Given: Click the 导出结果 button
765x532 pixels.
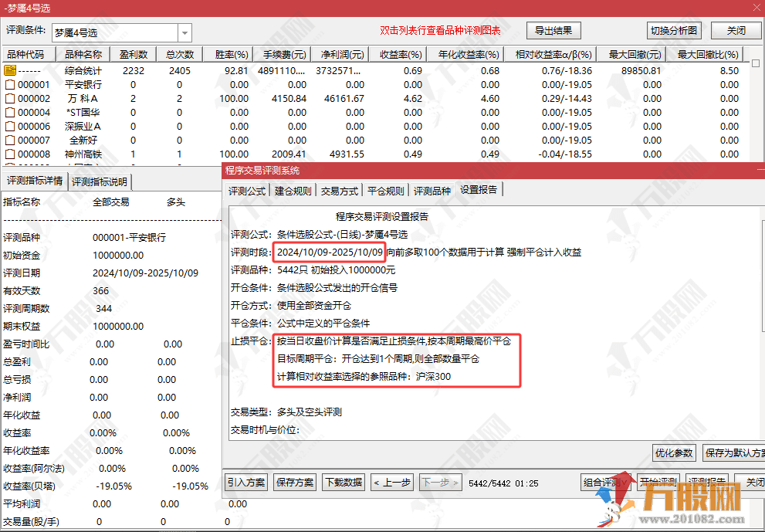Looking at the screenshot, I should coord(553,31).
